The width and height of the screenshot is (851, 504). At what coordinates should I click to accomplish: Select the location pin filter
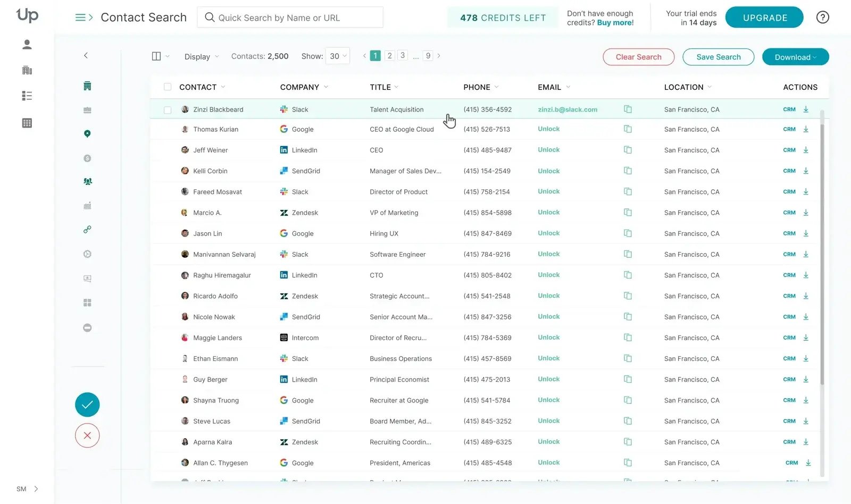tap(87, 133)
